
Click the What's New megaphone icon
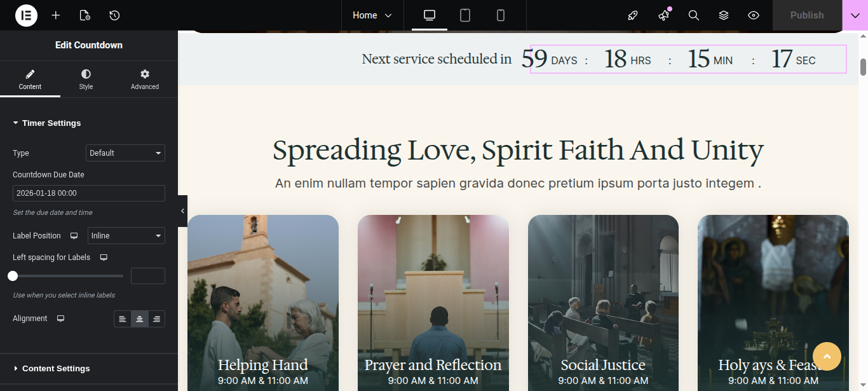[x=664, y=15]
